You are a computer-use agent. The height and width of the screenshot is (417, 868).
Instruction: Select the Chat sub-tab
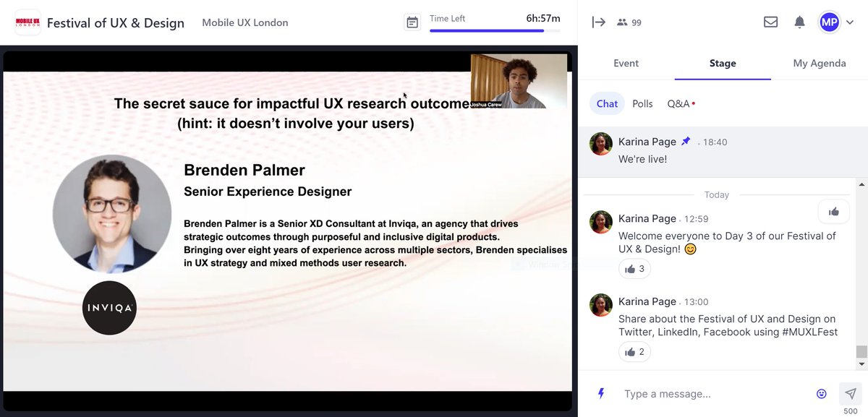coord(607,103)
